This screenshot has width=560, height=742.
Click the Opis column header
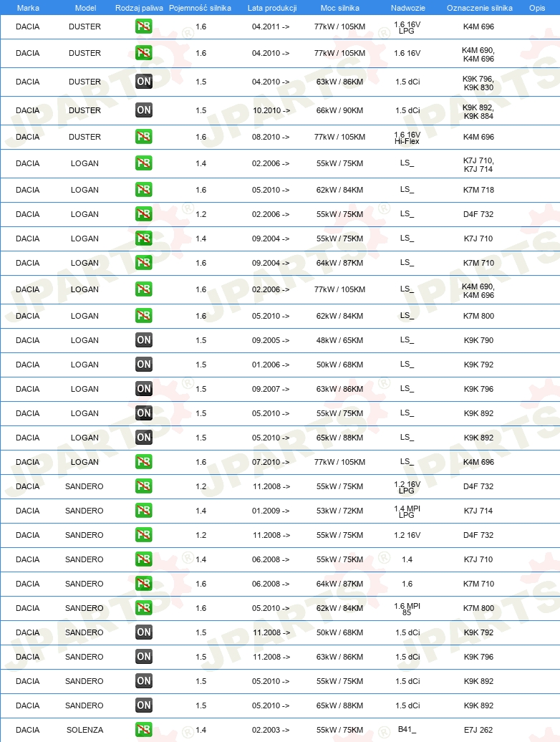tap(537, 8)
